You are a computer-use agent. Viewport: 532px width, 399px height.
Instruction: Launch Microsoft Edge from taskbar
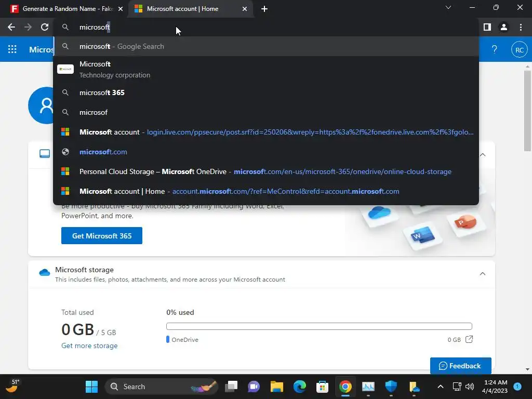click(x=300, y=387)
